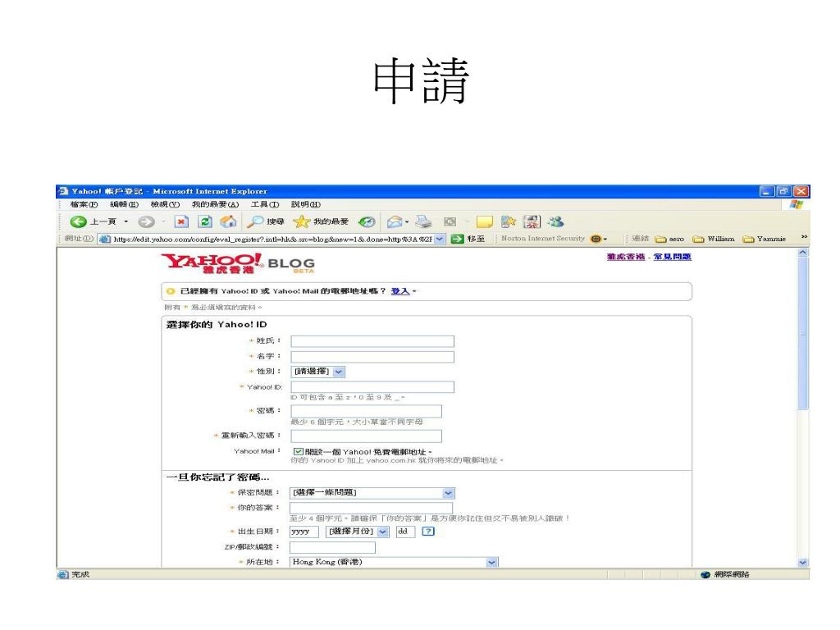The height and width of the screenshot is (630, 840).
Task: Click the scrollbar up arrow
Action: coord(802,253)
